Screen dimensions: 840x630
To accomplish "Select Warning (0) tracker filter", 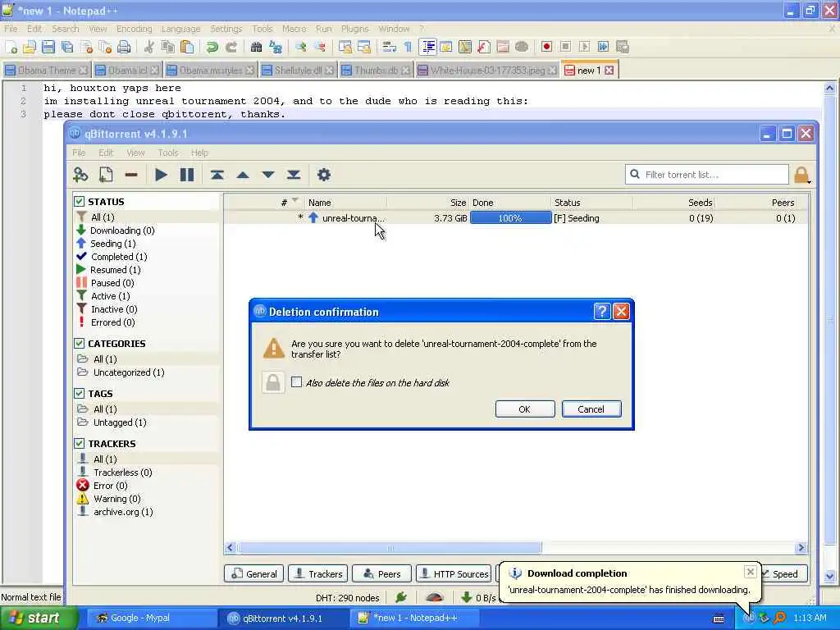I will click(116, 499).
